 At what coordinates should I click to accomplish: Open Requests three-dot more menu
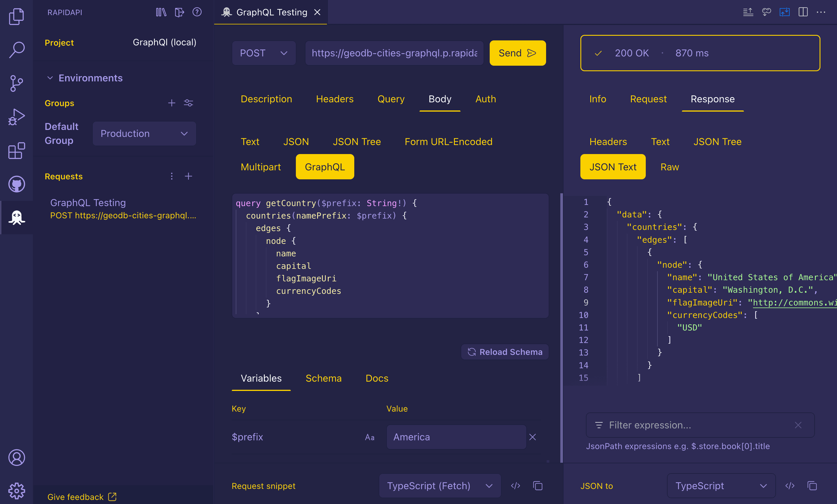[172, 176]
